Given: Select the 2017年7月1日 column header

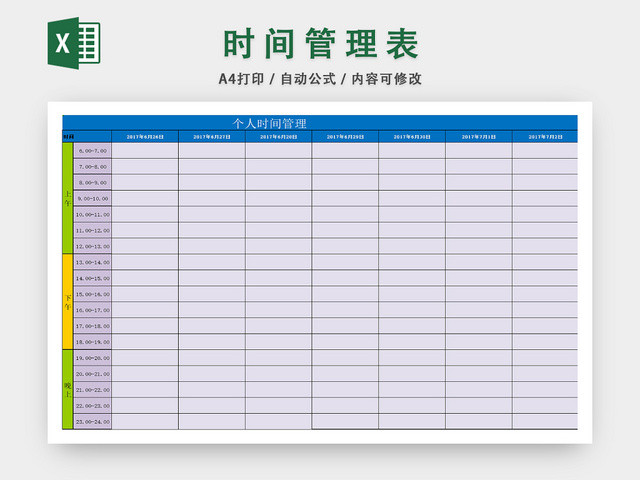Looking at the screenshot, I should click(x=479, y=137).
